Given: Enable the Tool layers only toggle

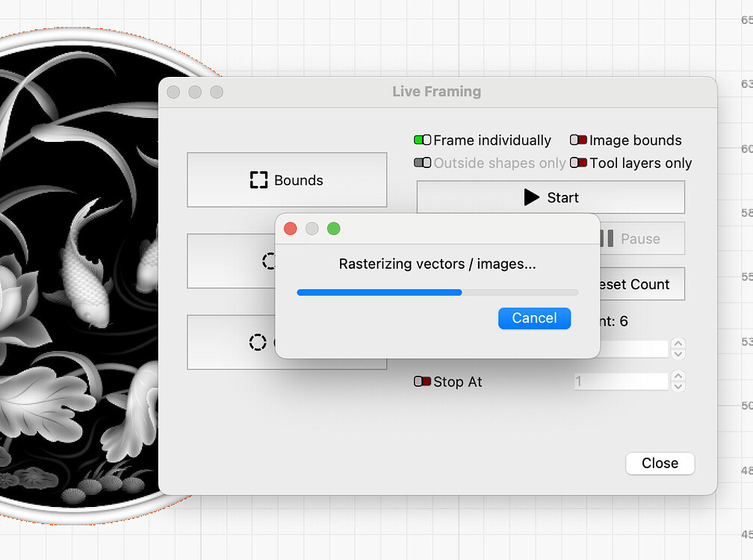Looking at the screenshot, I should pyautogui.click(x=577, y=163).
